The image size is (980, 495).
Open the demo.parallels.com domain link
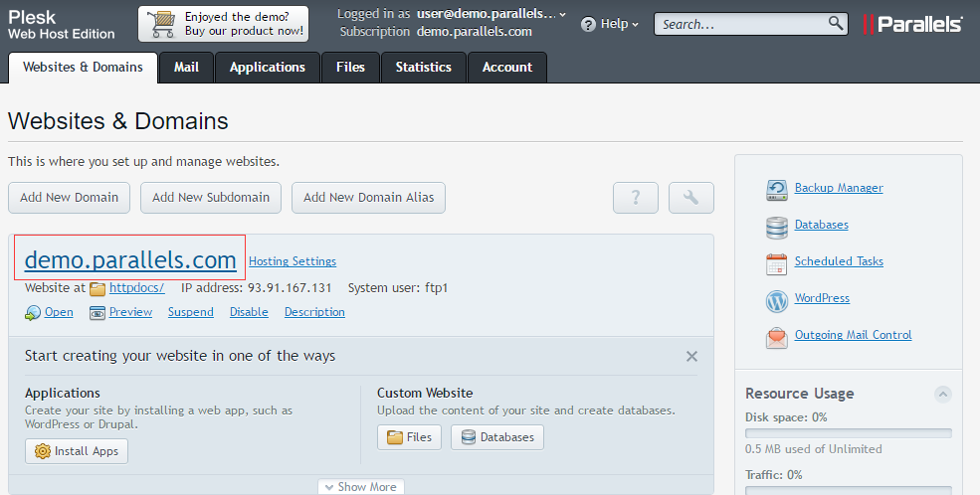pos(130,259)
